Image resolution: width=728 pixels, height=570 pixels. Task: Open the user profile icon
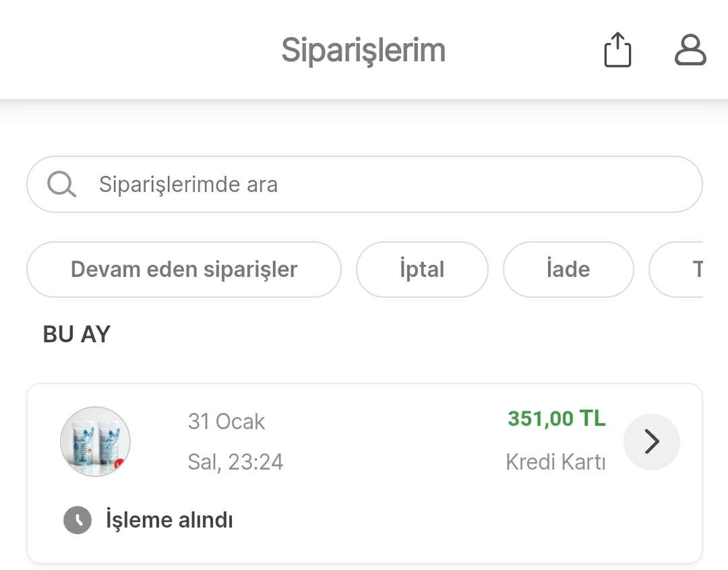[690, 51]
